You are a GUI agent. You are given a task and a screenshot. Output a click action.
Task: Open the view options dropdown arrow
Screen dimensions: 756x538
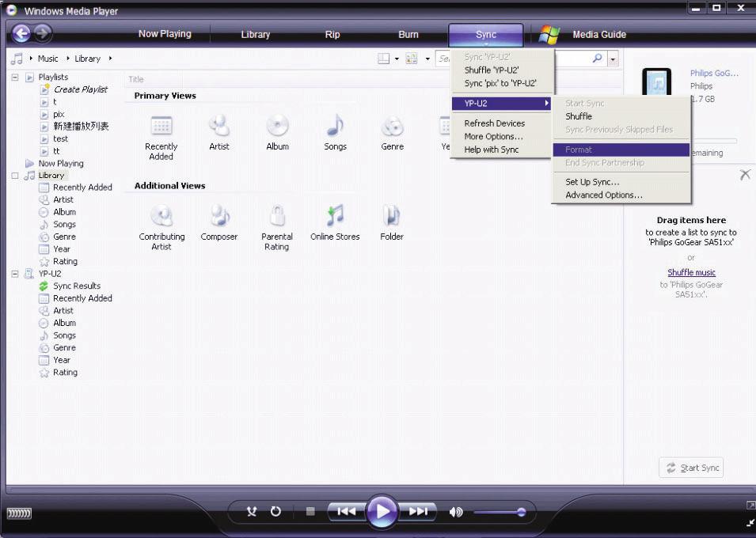[427, 59]
